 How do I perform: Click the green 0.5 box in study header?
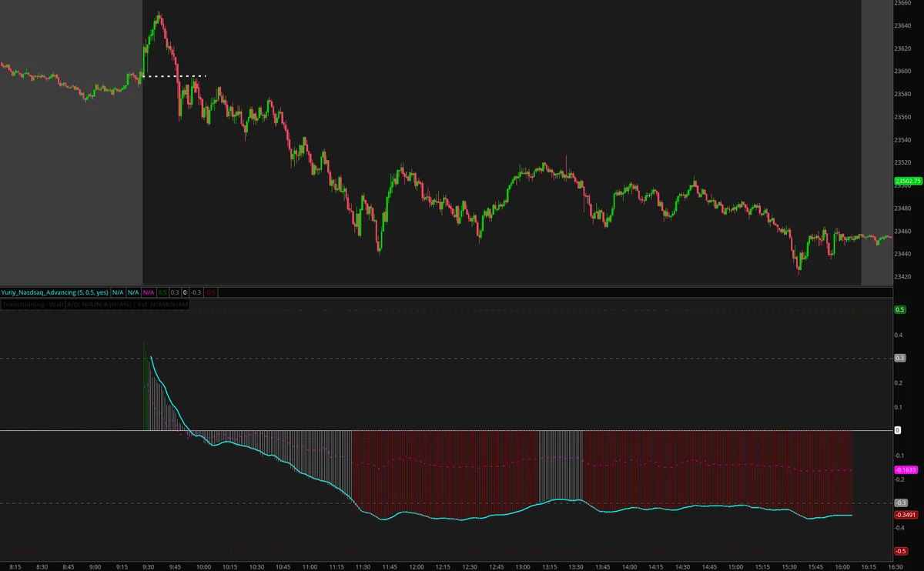point(162,292)
